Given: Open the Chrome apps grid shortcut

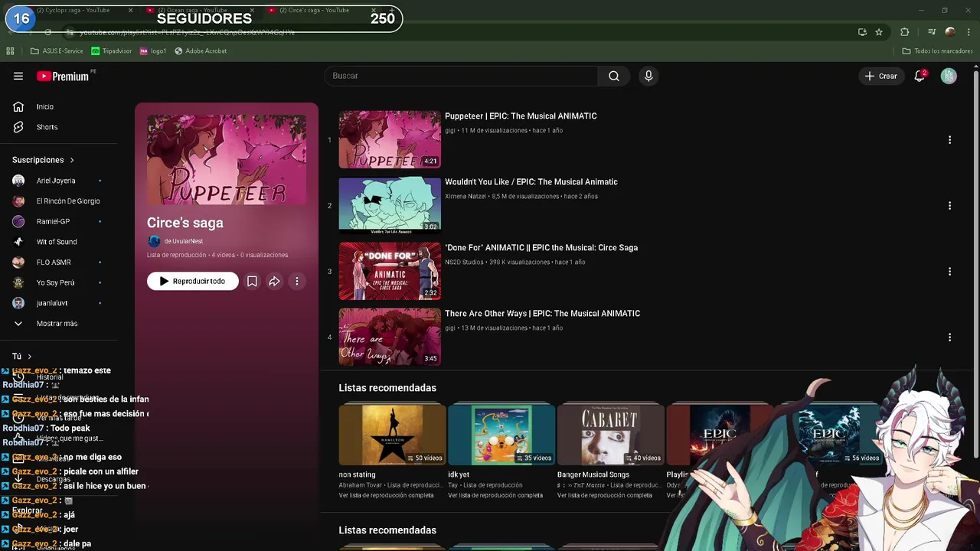Looking at the screenshot, I should (x=10, y=51).
